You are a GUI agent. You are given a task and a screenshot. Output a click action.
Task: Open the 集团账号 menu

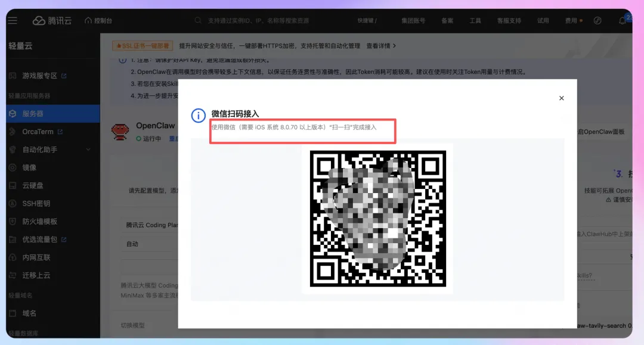(x=413, y=20)
